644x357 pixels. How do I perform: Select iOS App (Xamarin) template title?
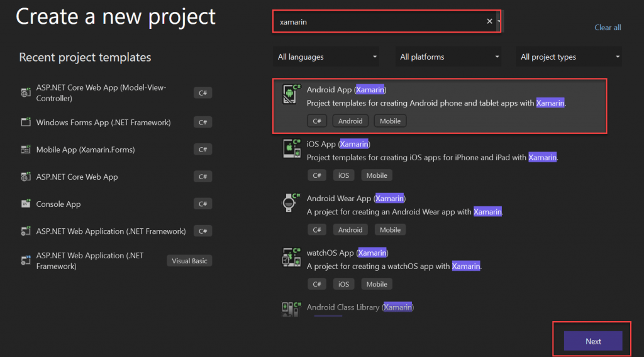[338, 144]
